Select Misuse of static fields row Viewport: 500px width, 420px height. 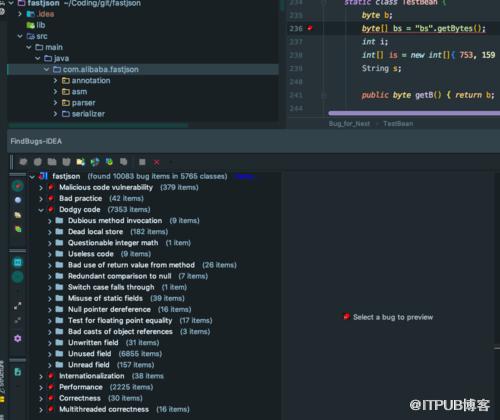point(126,298)
